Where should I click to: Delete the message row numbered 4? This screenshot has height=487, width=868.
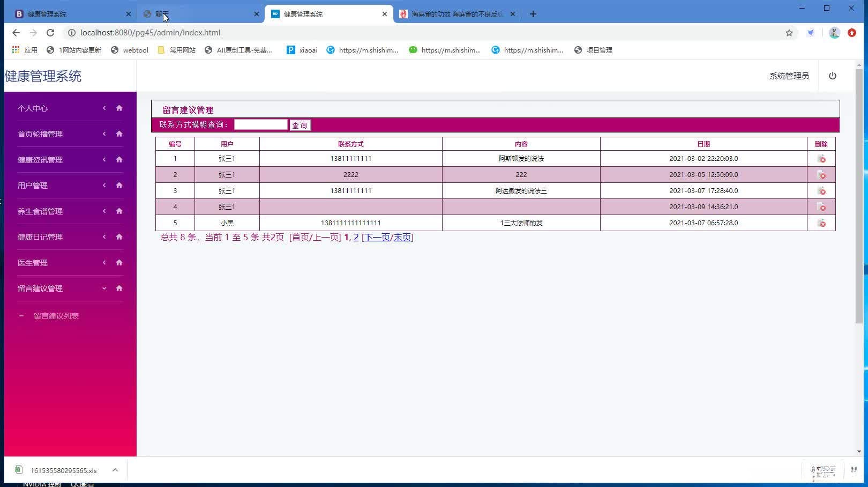coord(821,207)
